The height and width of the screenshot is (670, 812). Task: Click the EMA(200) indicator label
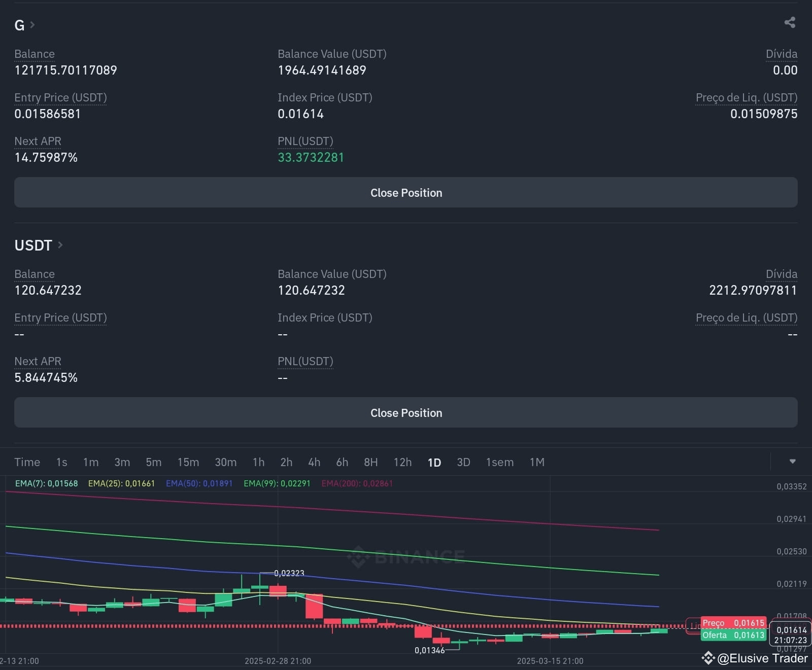point(357,483)
